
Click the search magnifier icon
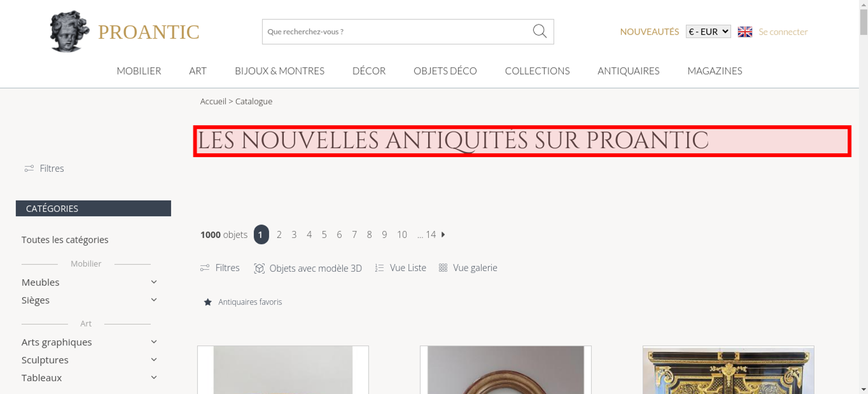(x=539, y=31)
